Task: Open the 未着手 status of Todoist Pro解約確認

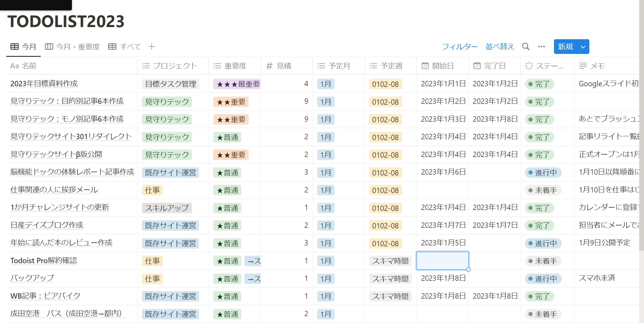Action: pos(542,261)
